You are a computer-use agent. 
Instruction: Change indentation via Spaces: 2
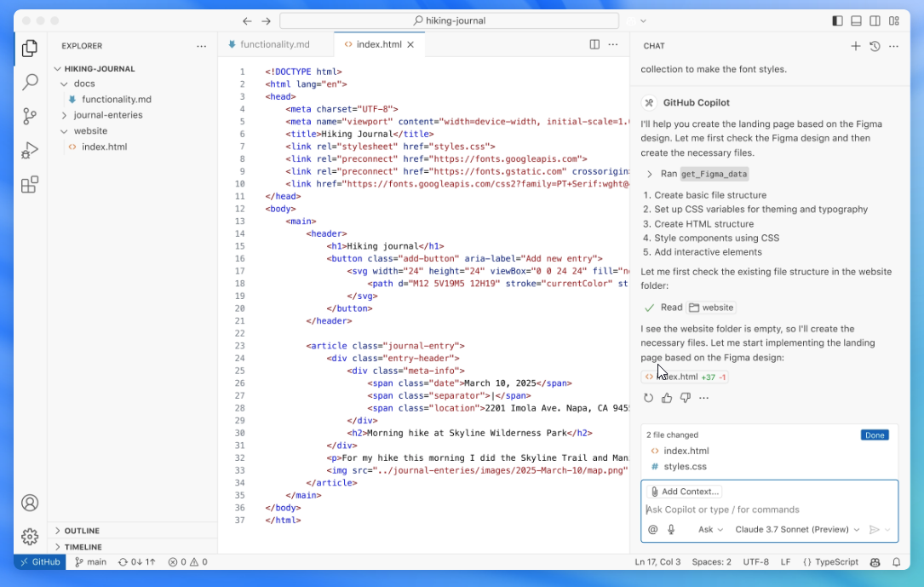coord(711,562)
